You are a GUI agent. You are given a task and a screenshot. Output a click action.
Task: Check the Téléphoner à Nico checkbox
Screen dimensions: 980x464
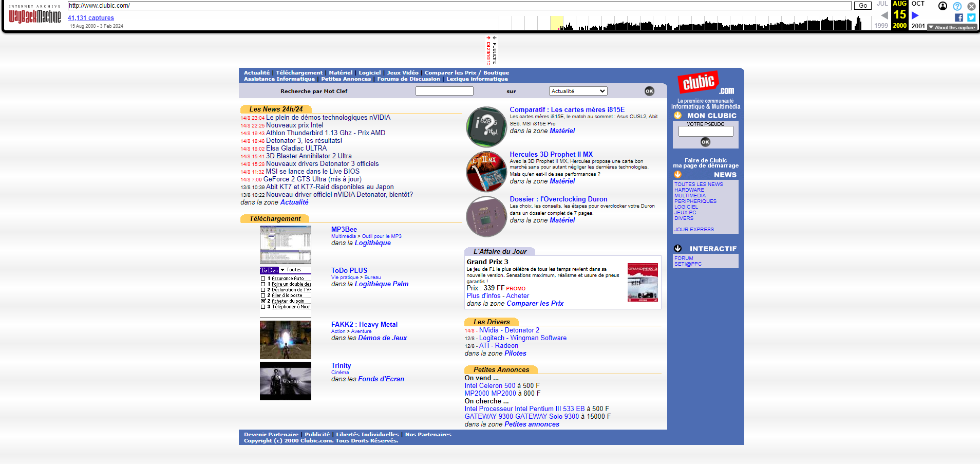click(263, 307)
